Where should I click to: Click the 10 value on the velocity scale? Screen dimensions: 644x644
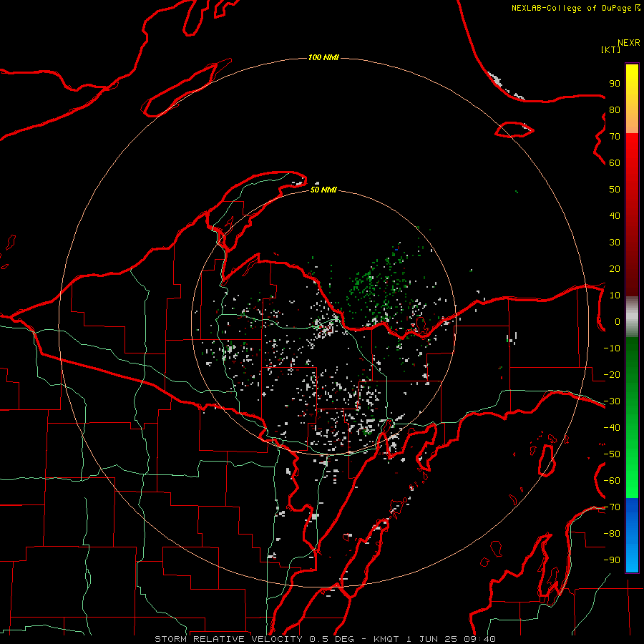point(615,296)
